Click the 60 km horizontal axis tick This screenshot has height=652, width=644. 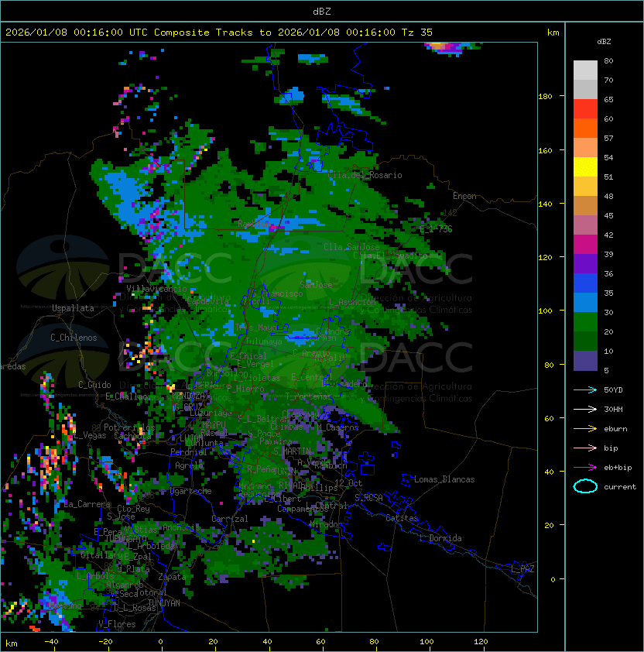(x=320, y=641)
